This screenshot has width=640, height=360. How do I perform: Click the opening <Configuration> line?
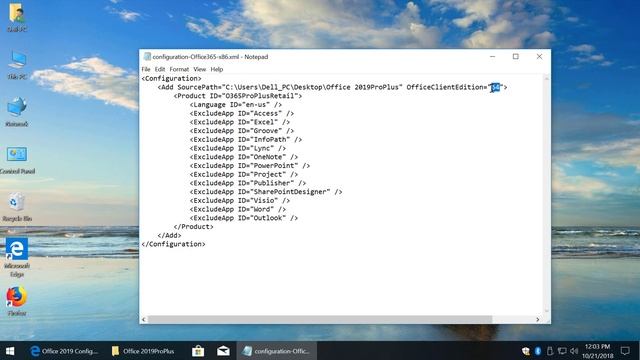(171, 78)
